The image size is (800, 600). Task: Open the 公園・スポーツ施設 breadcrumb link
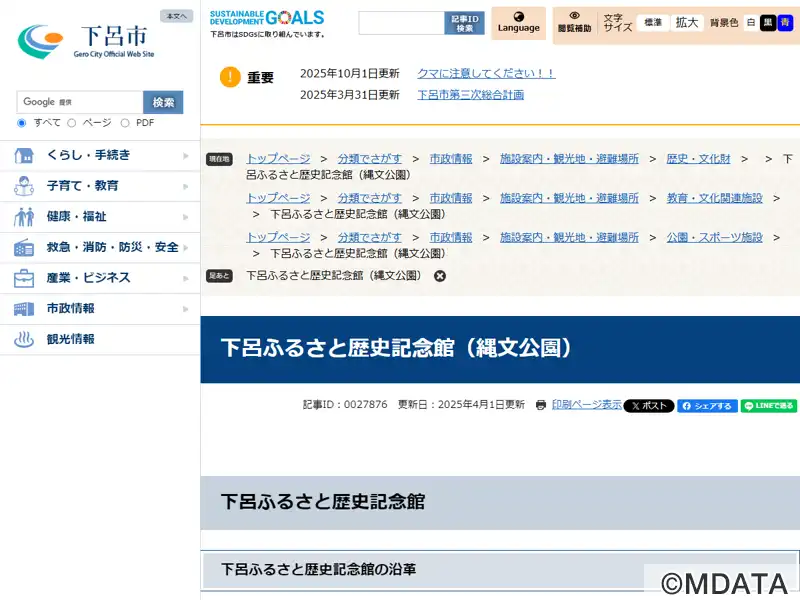coord(714,237)
